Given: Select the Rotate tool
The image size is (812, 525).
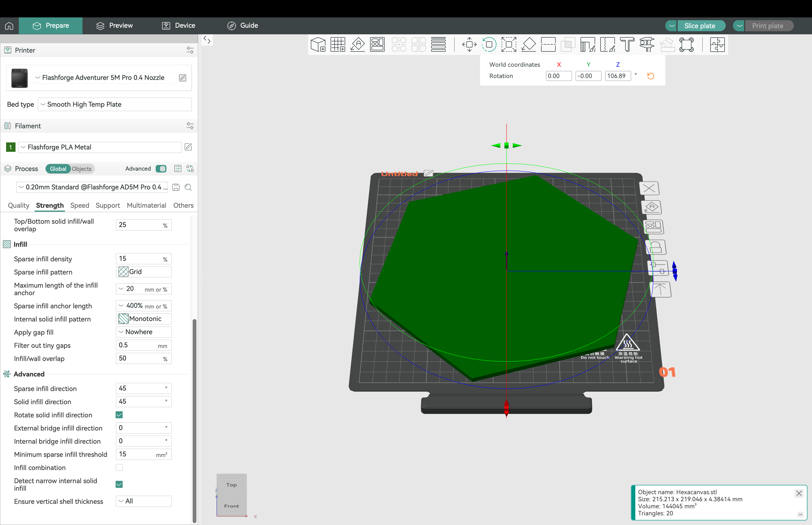Looking at the screenshot, I should click(x=489, y=45).
